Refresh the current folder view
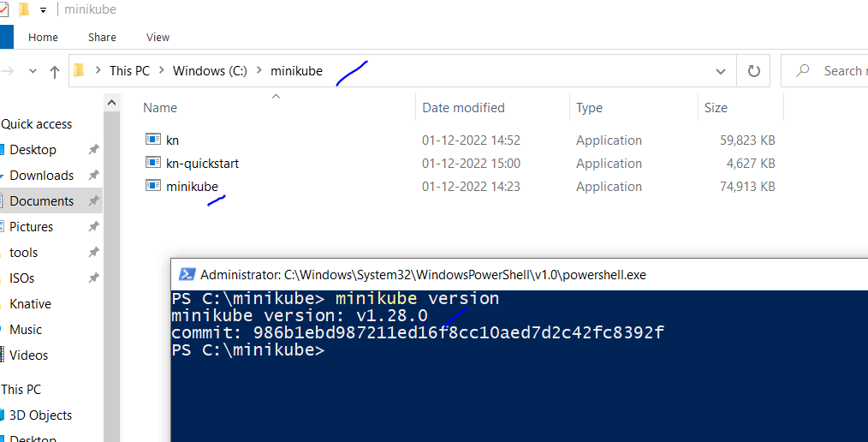Viewport: 868px width, 442px height. (x=753, y=71)
